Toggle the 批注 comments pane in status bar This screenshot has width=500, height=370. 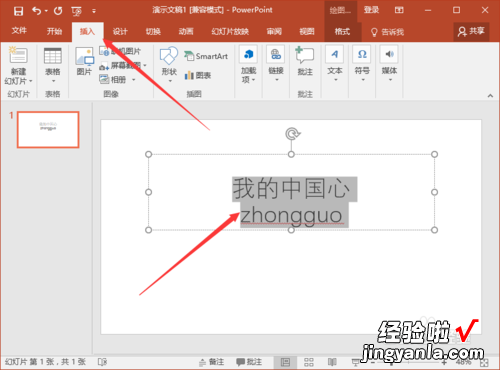pos(249,362)
